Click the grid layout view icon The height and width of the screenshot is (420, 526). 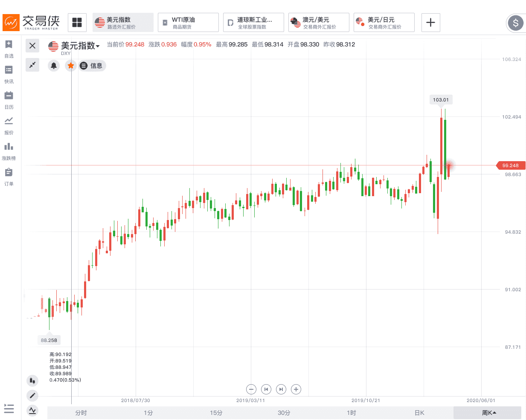pos(77,23)
